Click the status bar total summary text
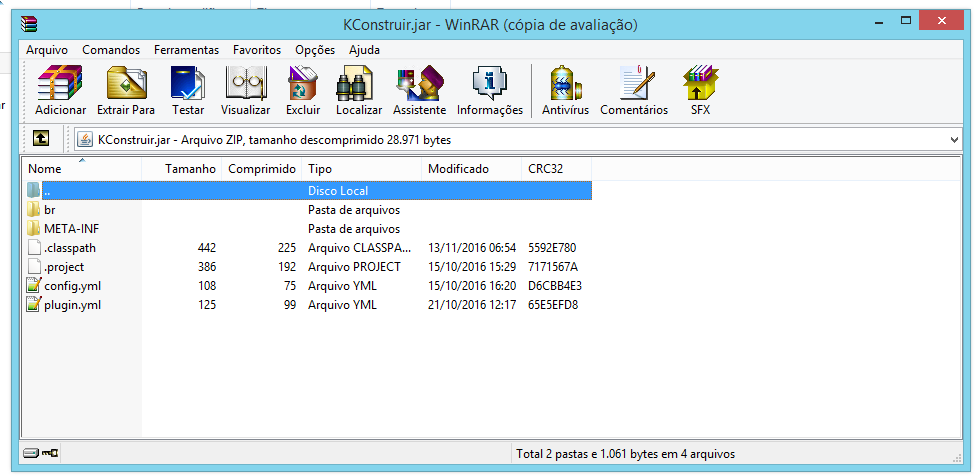The width and height of the screenshot is (977, 476). [x=626, y=454]
